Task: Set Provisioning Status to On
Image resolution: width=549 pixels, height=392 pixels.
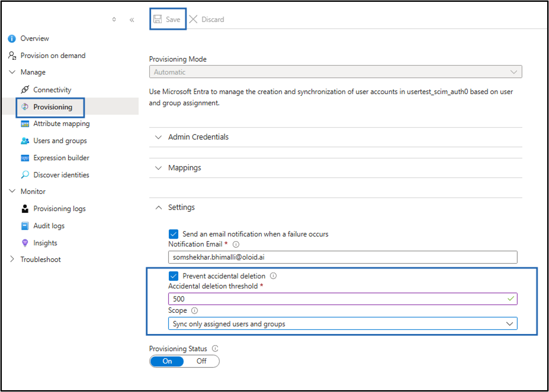Action: [167, 361]
